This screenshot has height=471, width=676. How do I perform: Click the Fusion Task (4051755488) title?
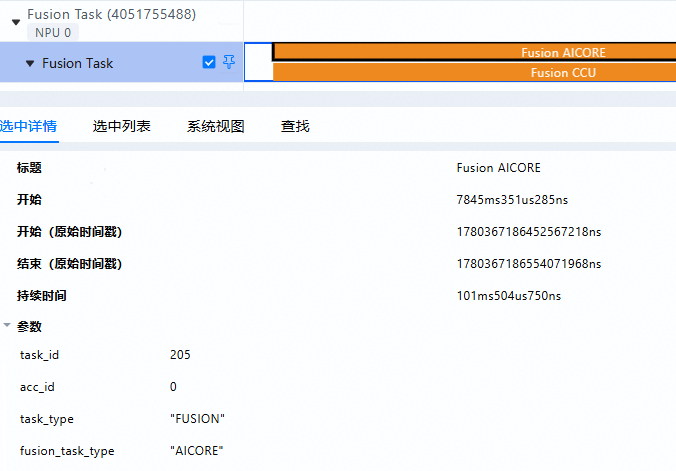click(x=112, y=14)
